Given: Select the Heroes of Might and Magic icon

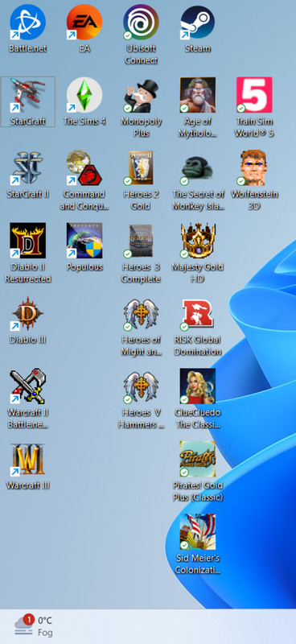Looking at the screenshot, I should coord(141,314).
